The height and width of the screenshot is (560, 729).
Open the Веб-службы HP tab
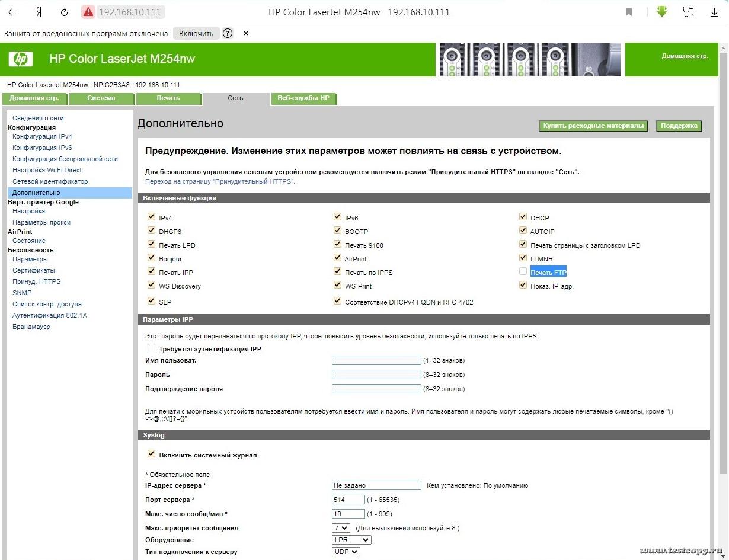coord(303,98)
